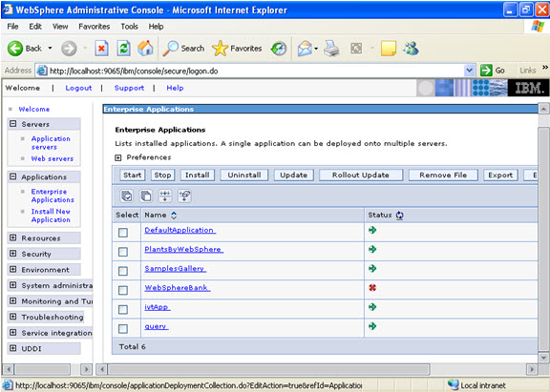Click the Start button

(x=132, y=175)
